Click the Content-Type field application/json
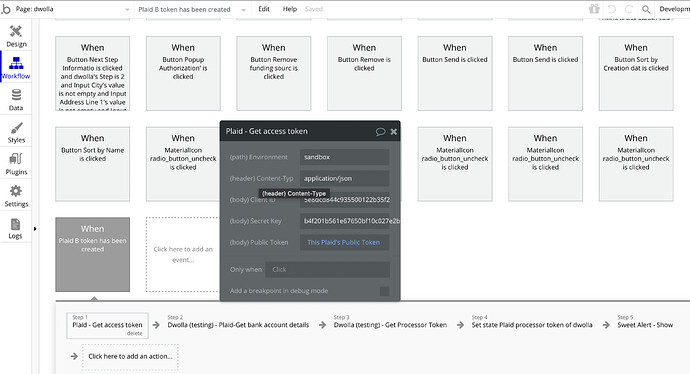Screen dimensions: 690x374 tap(345, 178)
